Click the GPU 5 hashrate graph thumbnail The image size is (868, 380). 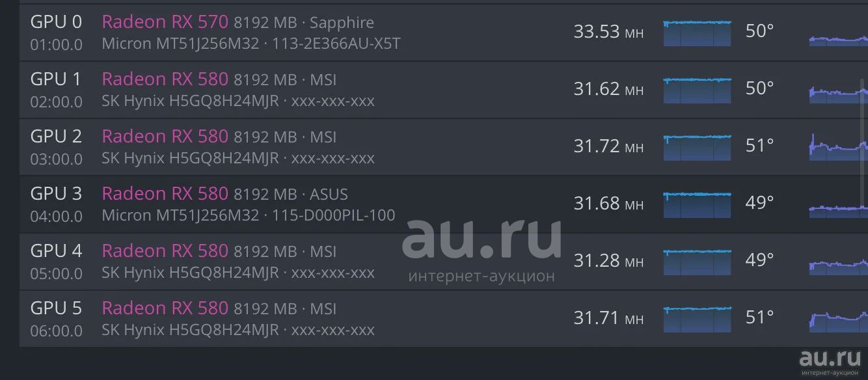pos(697,319)
